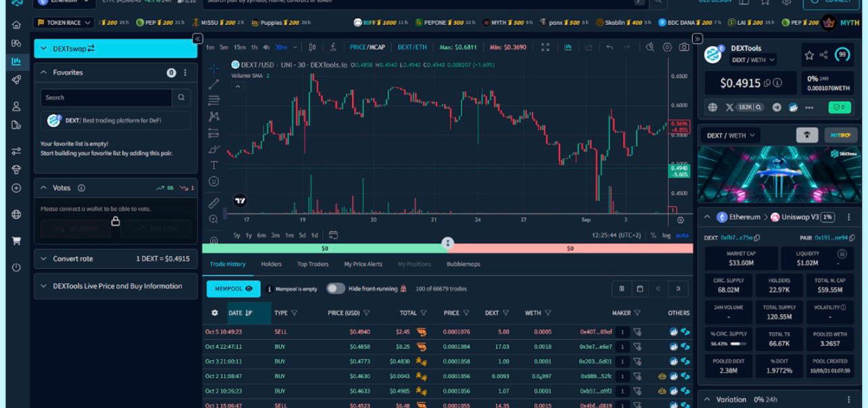Select the trend line drawing tool
Image resolution: width=868 pixels, height=408 pixels.
214,84
